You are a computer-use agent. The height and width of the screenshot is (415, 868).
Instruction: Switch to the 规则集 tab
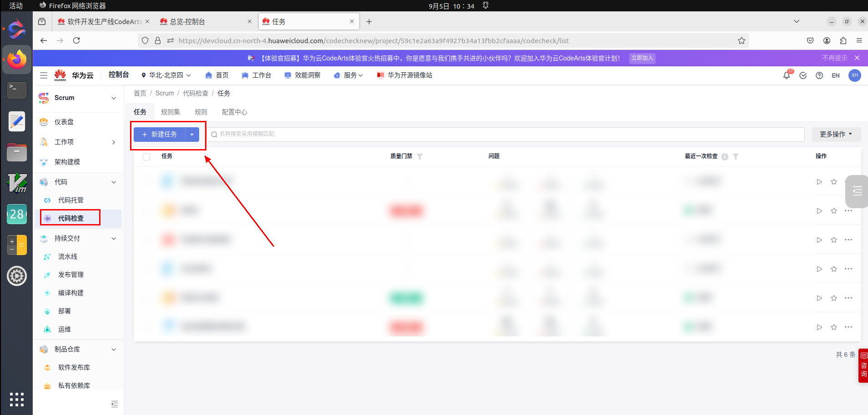tap(171, 112)
